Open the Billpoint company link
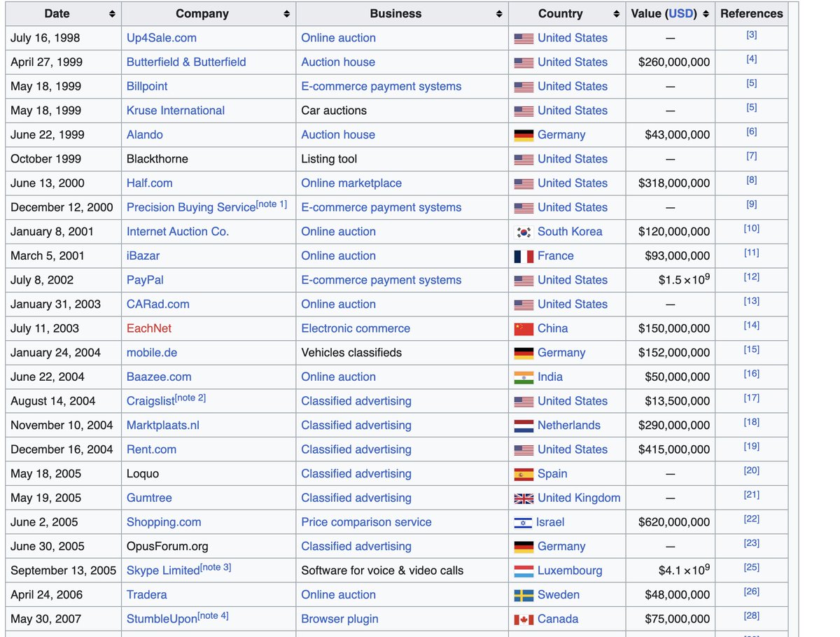 147,86
